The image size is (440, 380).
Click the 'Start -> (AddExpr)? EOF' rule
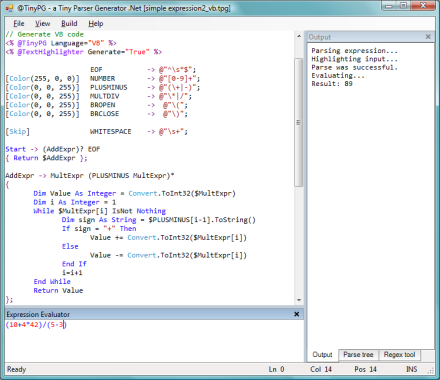click(53, 149)
